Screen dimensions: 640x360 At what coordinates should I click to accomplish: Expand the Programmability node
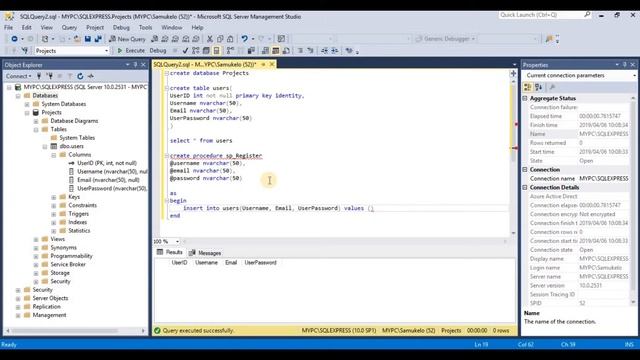(36, 256)
